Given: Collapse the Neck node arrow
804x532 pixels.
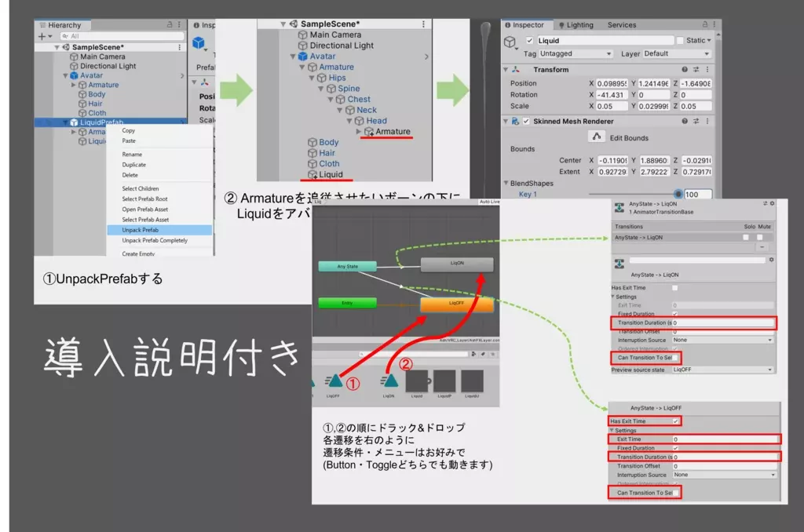Looking at the screenshot, I should [339, 110].
